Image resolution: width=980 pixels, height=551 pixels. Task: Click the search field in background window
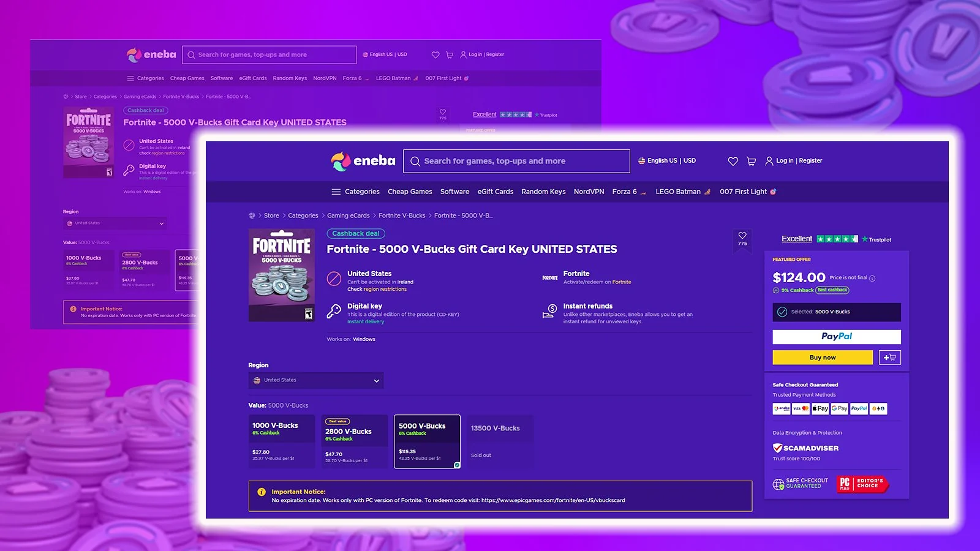pos(269,54)
